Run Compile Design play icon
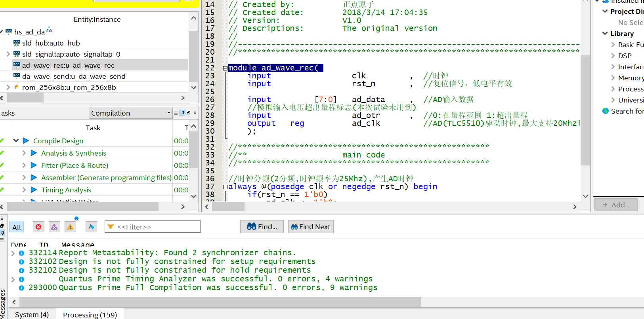 (x=26, y=141)
